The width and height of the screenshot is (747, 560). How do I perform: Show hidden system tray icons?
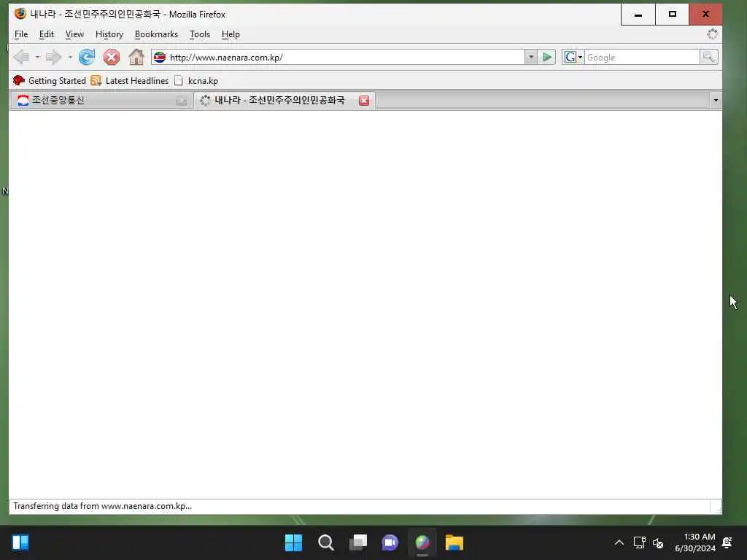coord(619,542)
